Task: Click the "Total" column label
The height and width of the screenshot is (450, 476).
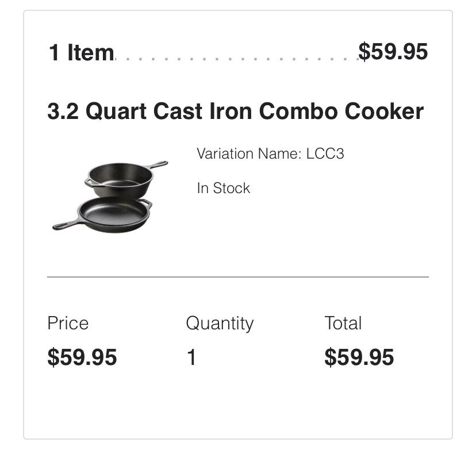Action: 343,323
